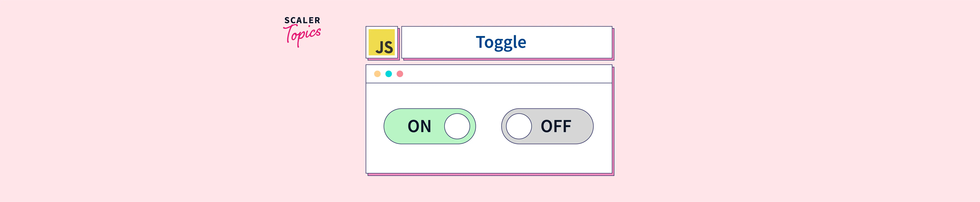
Task: Click the green track of the ON switch
Action: pos(396,126)
